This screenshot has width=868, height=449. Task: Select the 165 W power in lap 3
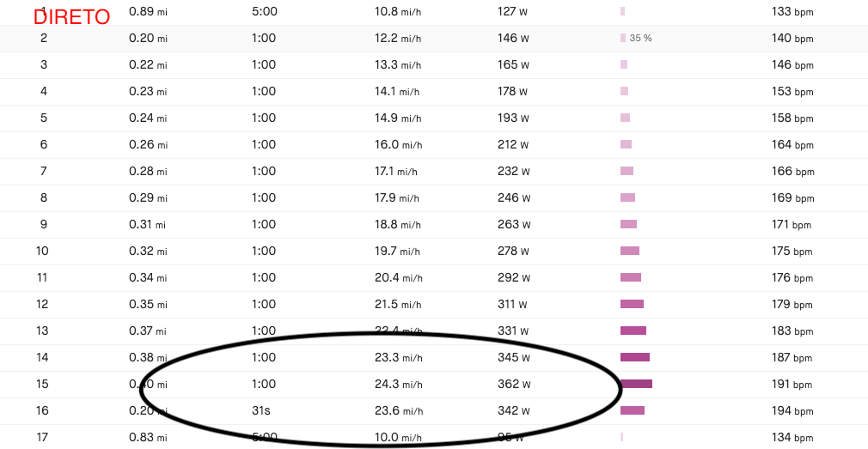pyautogui.click(x=513, y=64)
